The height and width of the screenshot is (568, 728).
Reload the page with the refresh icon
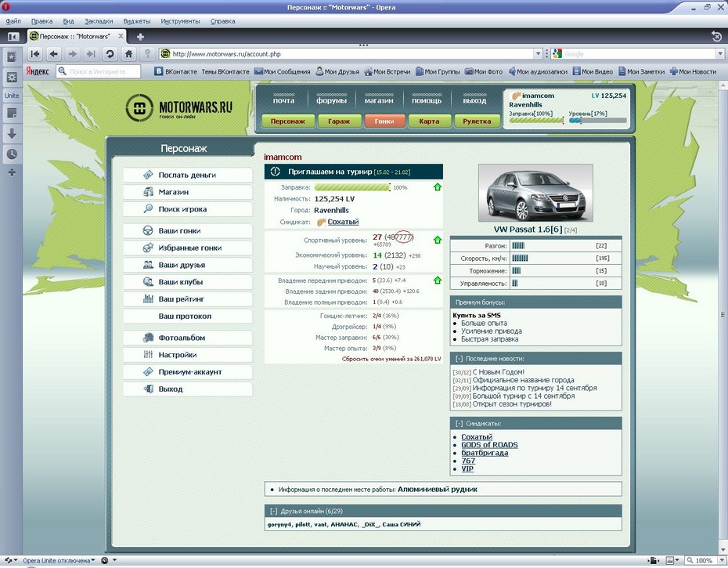tap(110, 54)
